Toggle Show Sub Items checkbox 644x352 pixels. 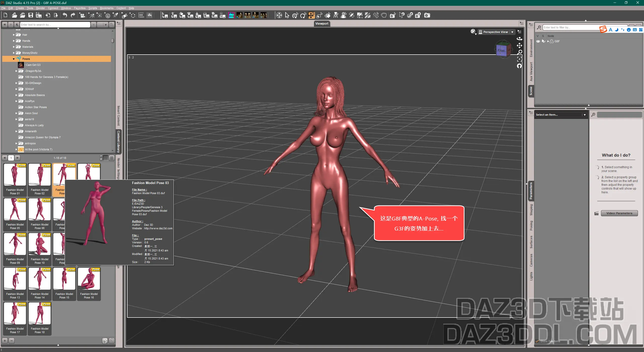[537, 341]
